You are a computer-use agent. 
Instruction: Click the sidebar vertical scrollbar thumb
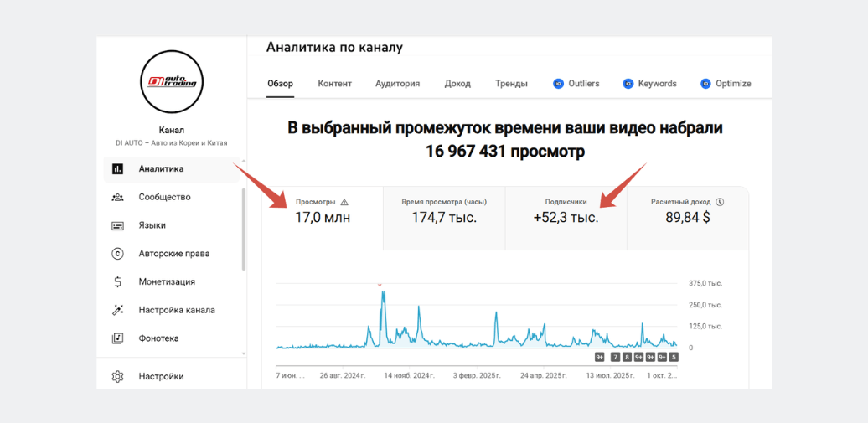(x=244, y=230)
